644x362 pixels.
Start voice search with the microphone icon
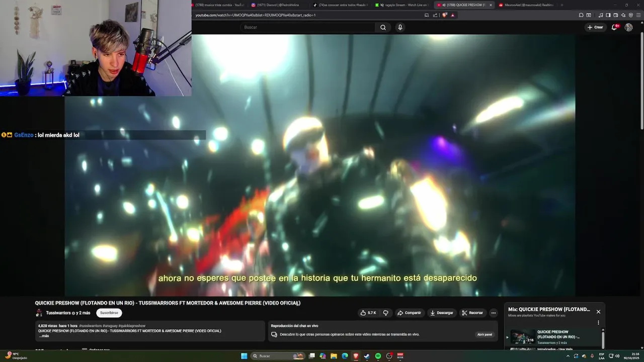click(x=400, y=27)
